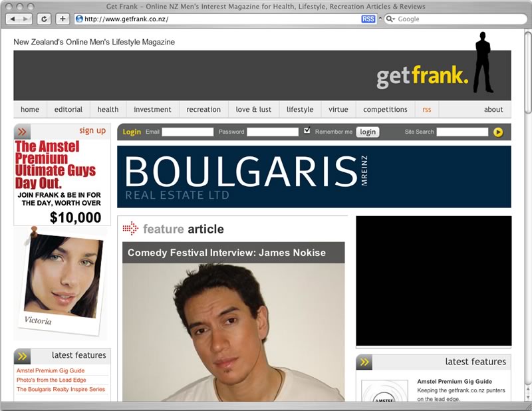The height and width of the screenshot is (411, 532).
Task: Open the home menu item
Action: 30,109
